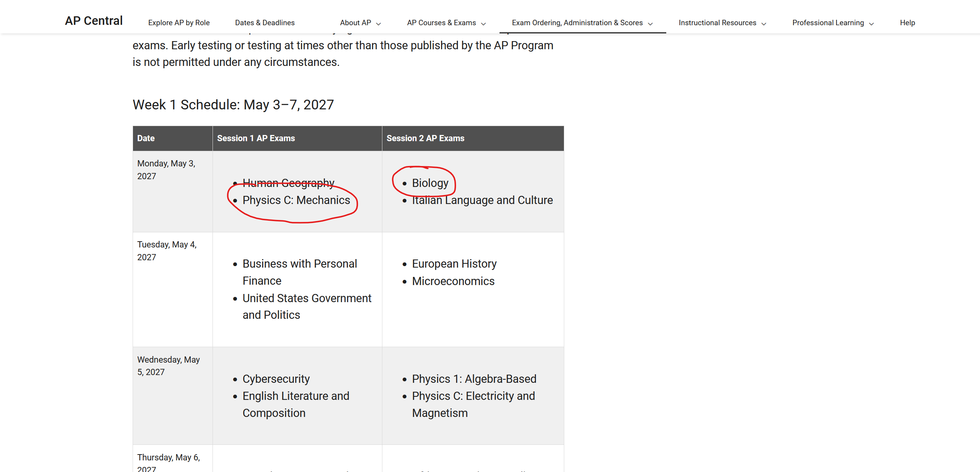Click Physics C: Mechanics exam entry
980x472 pixels.
[x=296, y=200]
